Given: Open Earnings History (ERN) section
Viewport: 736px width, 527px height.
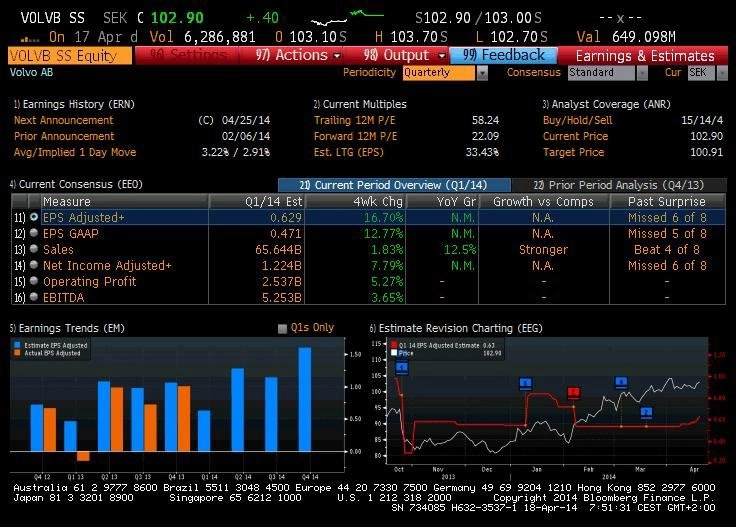Looking at the screenshot, I should 74,104.
